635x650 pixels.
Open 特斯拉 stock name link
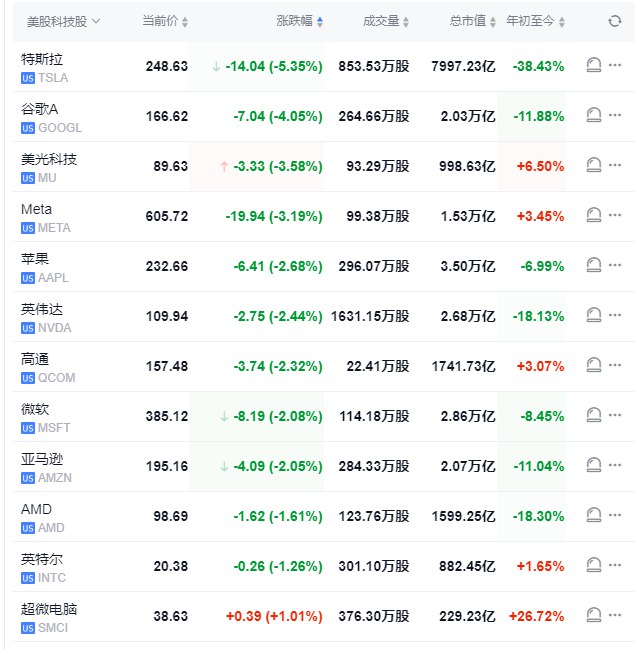[x=42, y=59]
